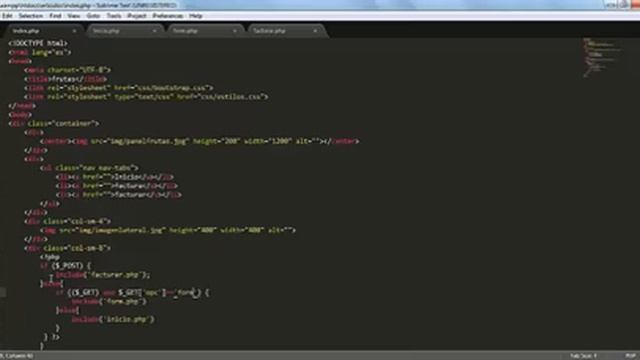Click the center img panel line
This screenshot has width=640, height=360.
click(x=199, y=141)
